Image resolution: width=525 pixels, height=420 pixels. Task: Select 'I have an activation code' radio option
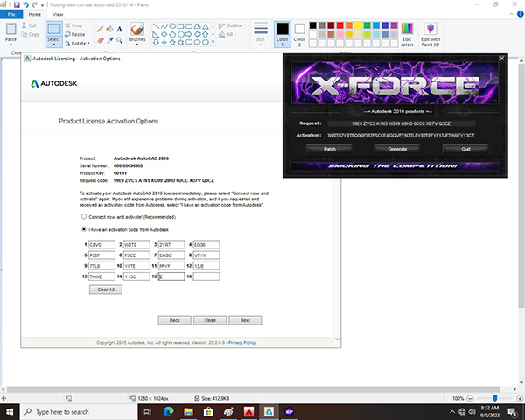(x=84, y=229)
